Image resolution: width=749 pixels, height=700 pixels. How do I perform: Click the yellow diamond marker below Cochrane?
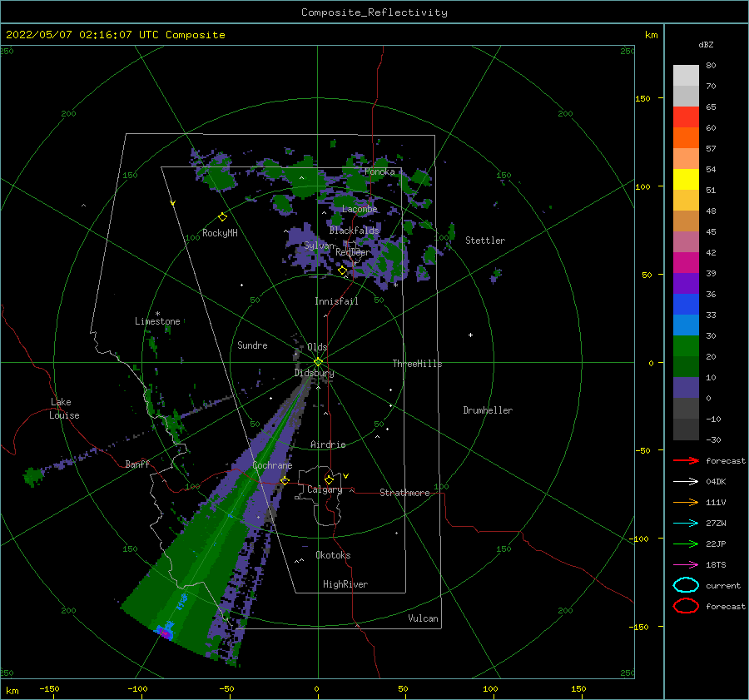(285, 480)
